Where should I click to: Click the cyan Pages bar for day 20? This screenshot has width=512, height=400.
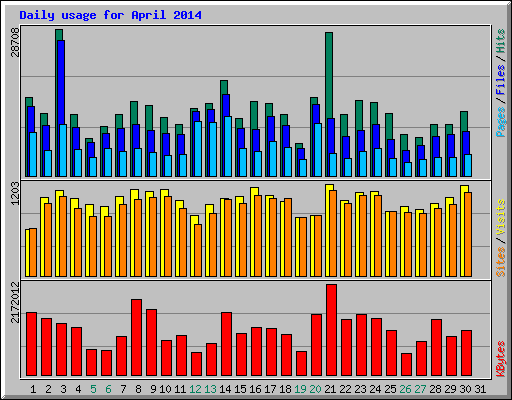coord(318,150)
